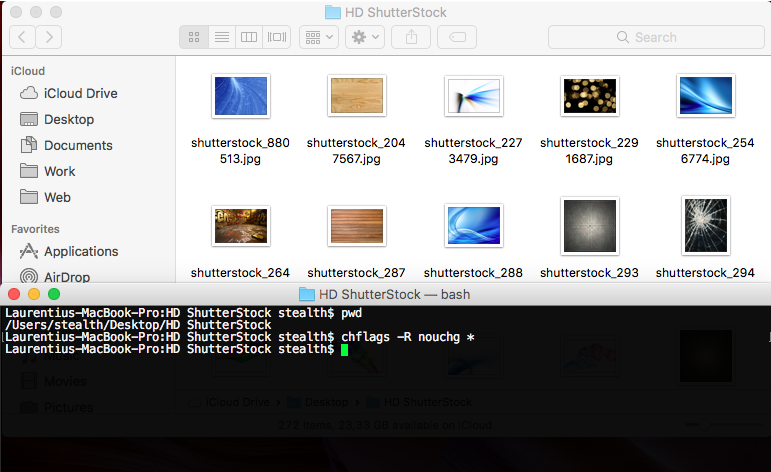The height and width of the screenshot is (472, 771).
Task: Click file name shutterstock_2291687.jpg
Action: tap(589, 150)
